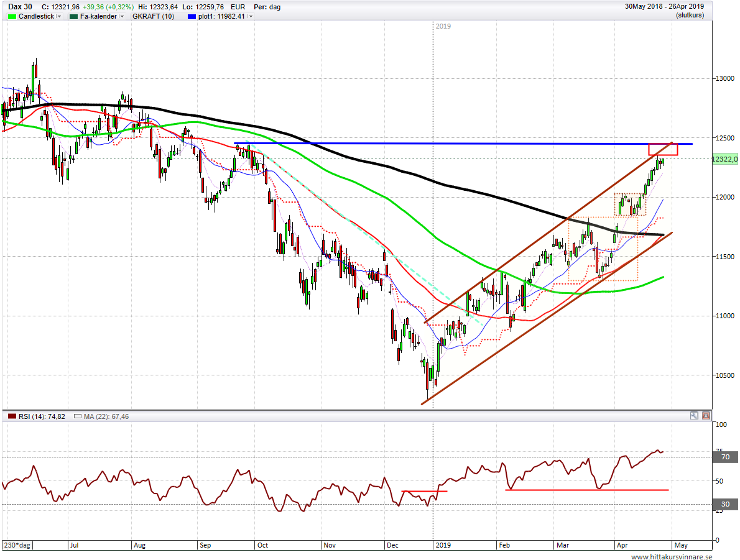The image size is (740, 560).
Task: Open the Fa-kalender dropdown arrow
Action: tap(122, 17)
